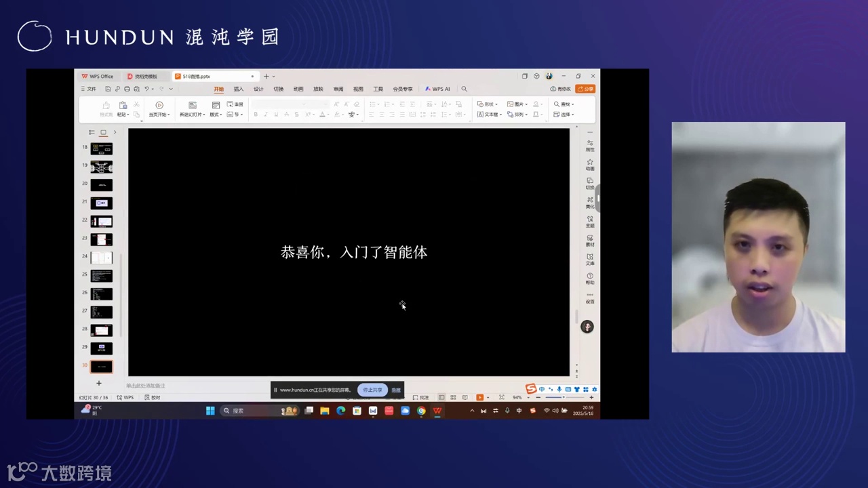The height and width of the screenshot is (488, 868).
Task: Open the 设置 settings in side panel
Action: click(590, 298)
